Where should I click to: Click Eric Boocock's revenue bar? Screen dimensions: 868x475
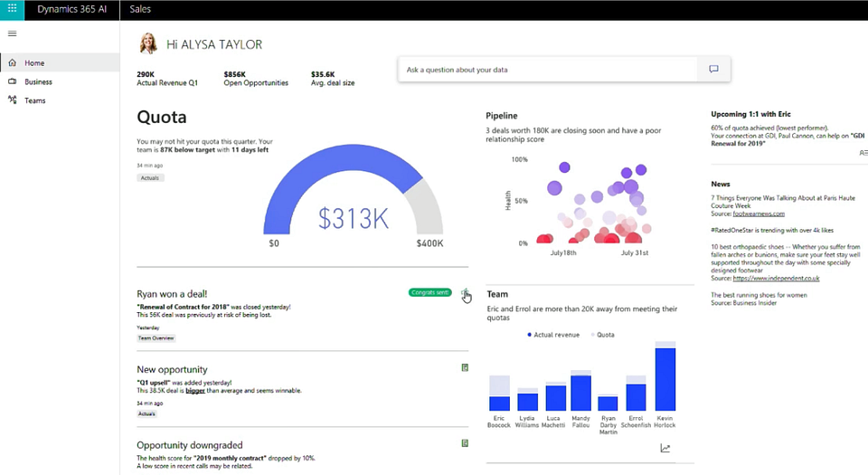[499, 403]
